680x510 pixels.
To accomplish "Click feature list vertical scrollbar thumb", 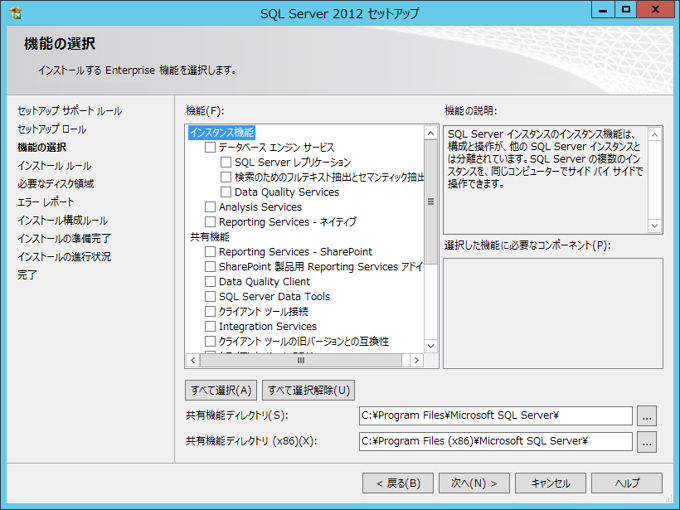I will (x=431, y=202).
